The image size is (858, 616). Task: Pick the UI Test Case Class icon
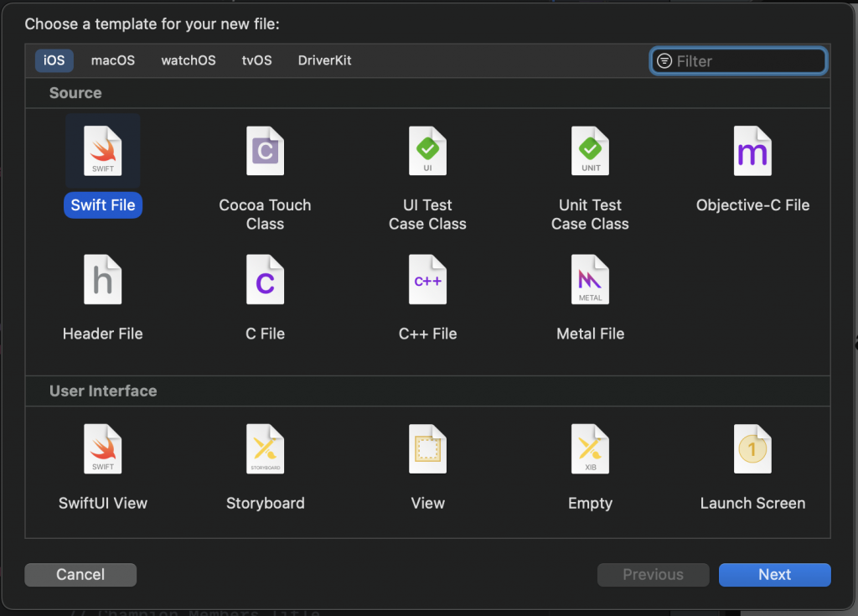coord(428,151)
